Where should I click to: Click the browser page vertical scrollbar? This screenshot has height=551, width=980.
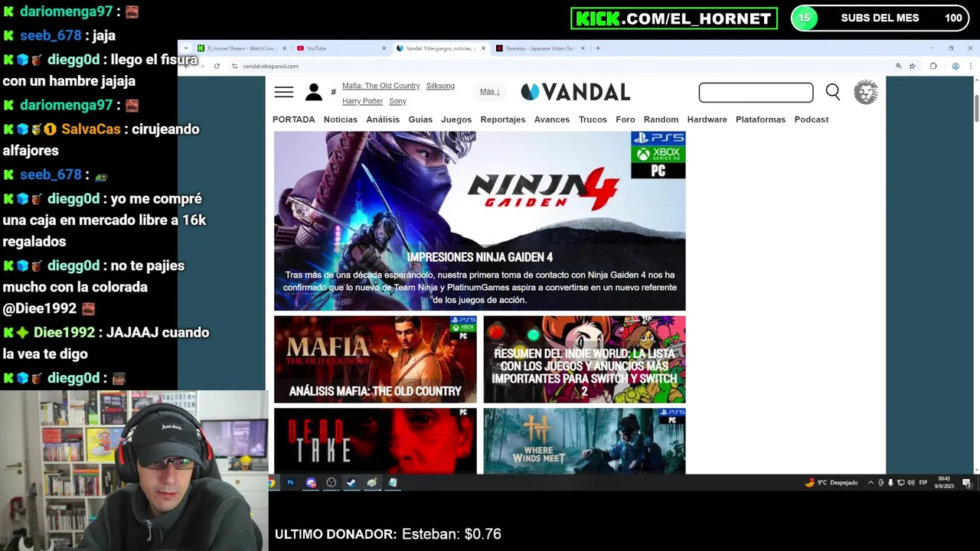[x=975, y=108]
